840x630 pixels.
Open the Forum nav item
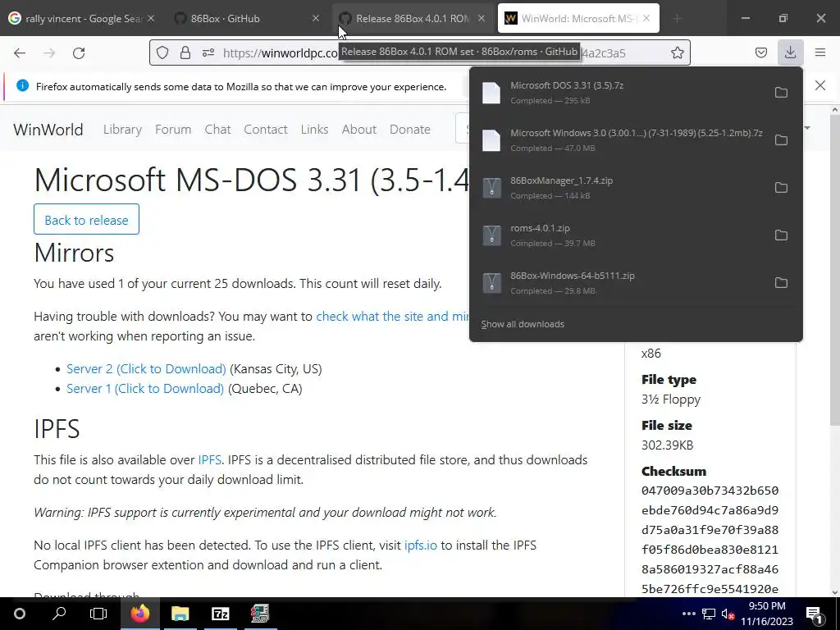tap(173, 130)
